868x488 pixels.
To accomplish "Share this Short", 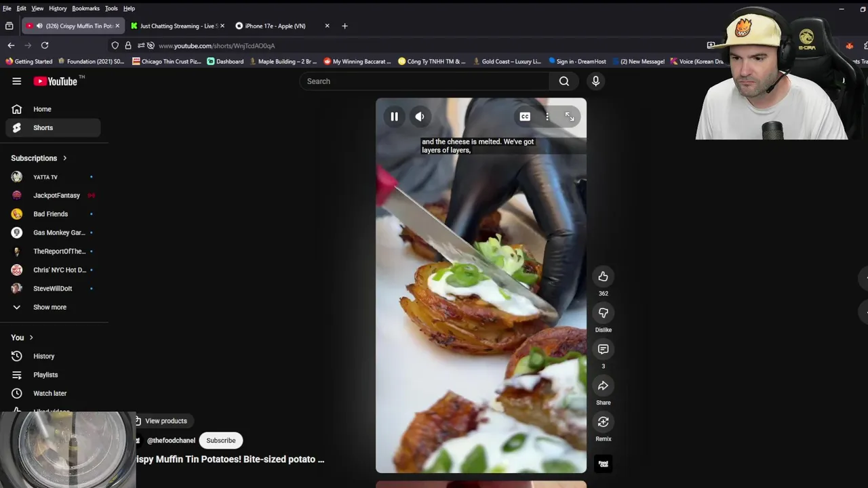I will [603, 386].
